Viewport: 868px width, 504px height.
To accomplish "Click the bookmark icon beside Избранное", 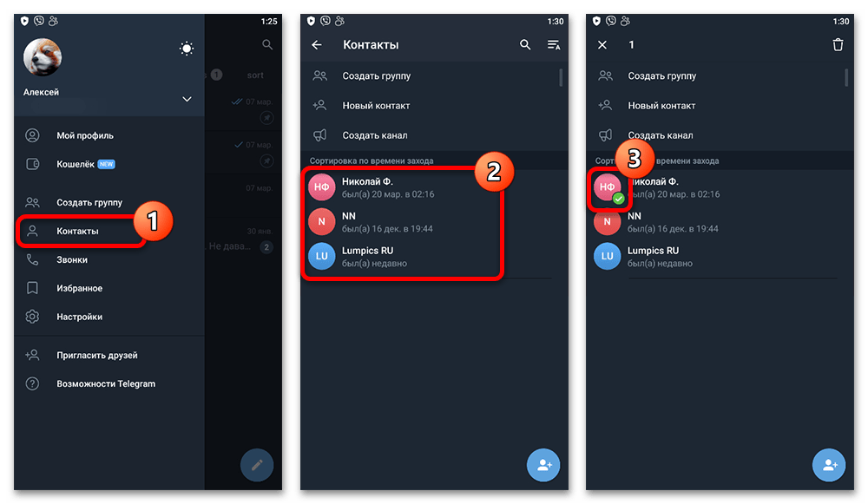I will tap(33, 288).
